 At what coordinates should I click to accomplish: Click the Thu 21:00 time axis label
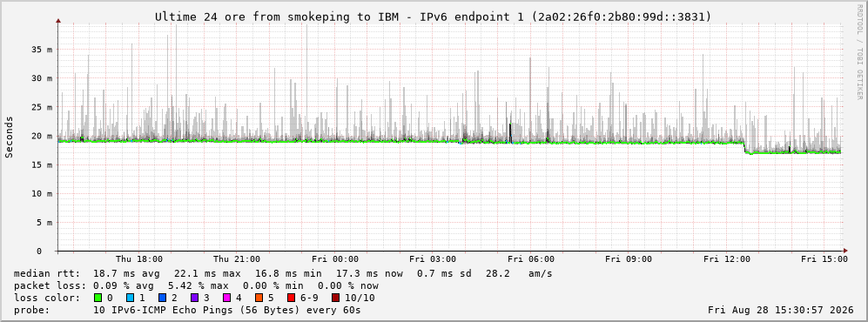237,259
